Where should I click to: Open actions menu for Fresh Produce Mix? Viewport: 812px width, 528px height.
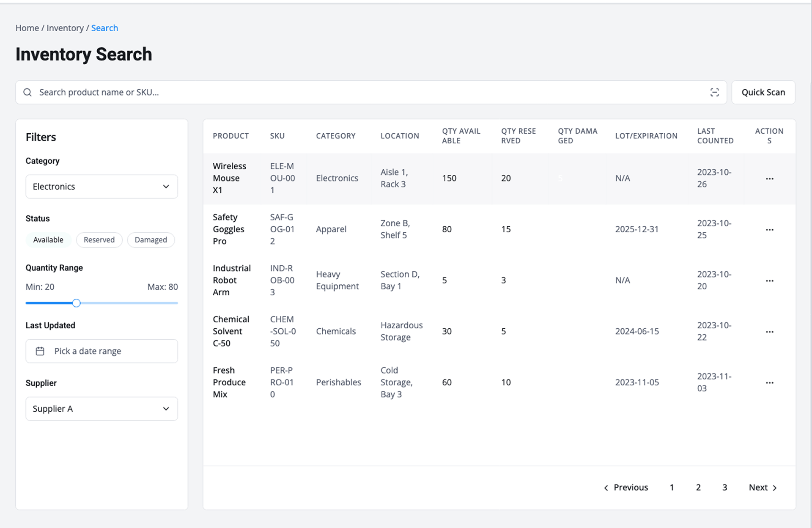[x=769, y=382]
